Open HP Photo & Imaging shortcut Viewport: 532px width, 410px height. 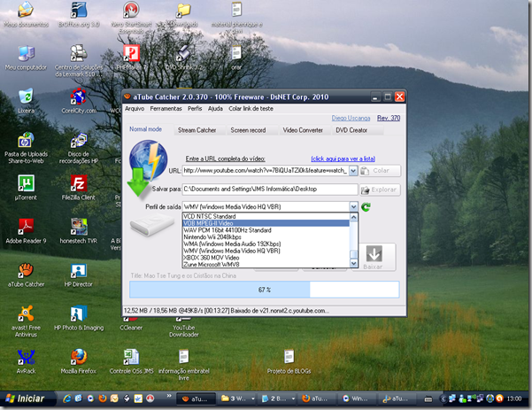pyautogui.click(x=79, y=318)
